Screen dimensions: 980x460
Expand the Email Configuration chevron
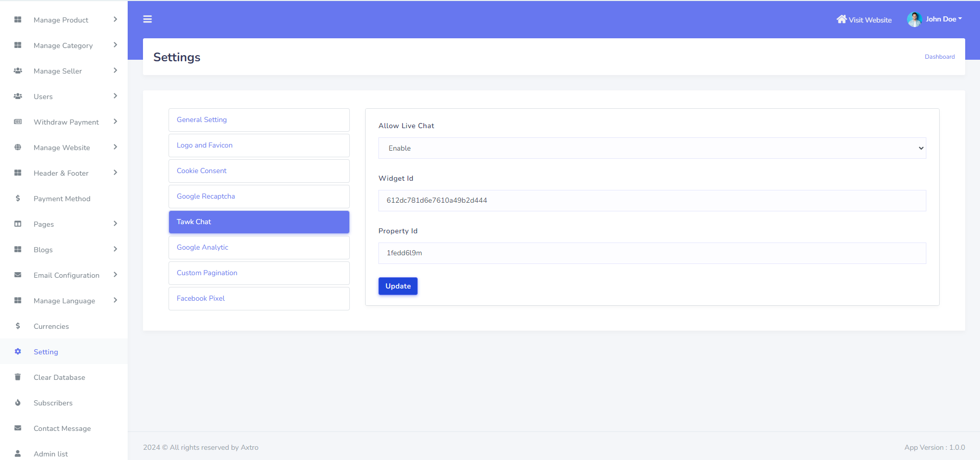115,275
